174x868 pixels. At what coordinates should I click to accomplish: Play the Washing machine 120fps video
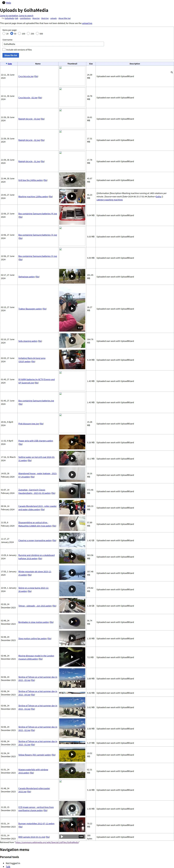coord(72,196)
